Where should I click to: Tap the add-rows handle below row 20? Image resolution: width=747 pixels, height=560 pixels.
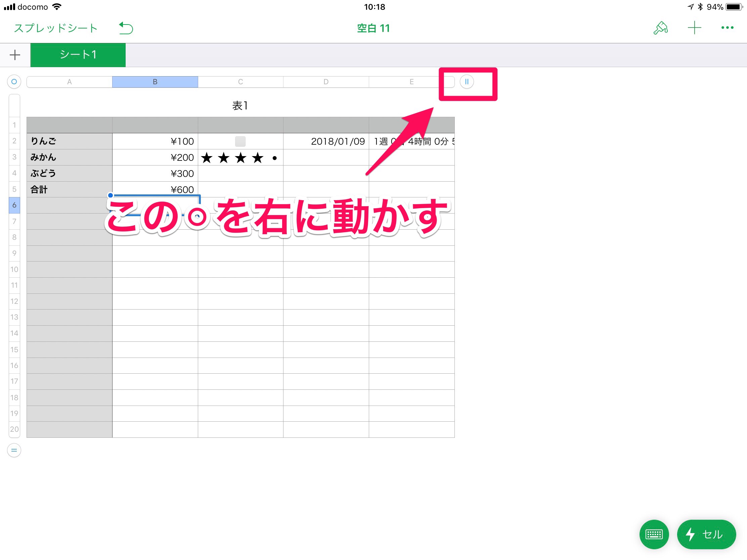14,450
